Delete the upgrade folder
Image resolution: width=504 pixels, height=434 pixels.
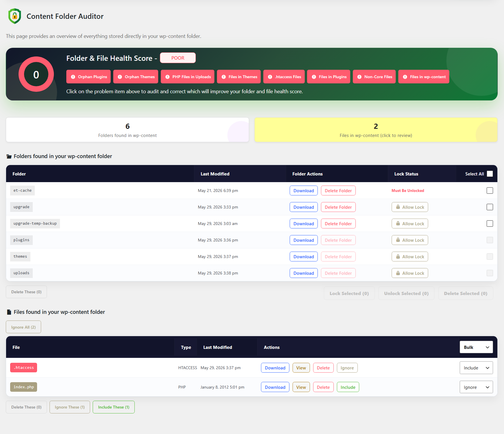pyautogui.click(x=338, y=207)
